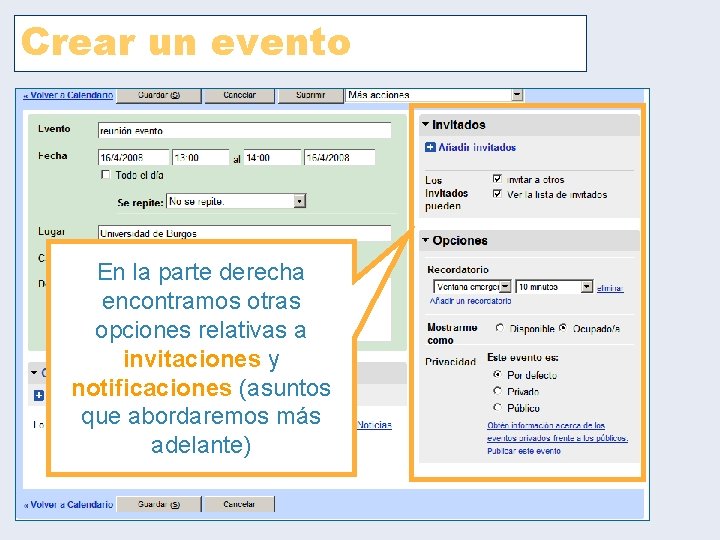Screen dimensions: 720x540
Task: Click the Suprimir button
Action: (311, 96)
